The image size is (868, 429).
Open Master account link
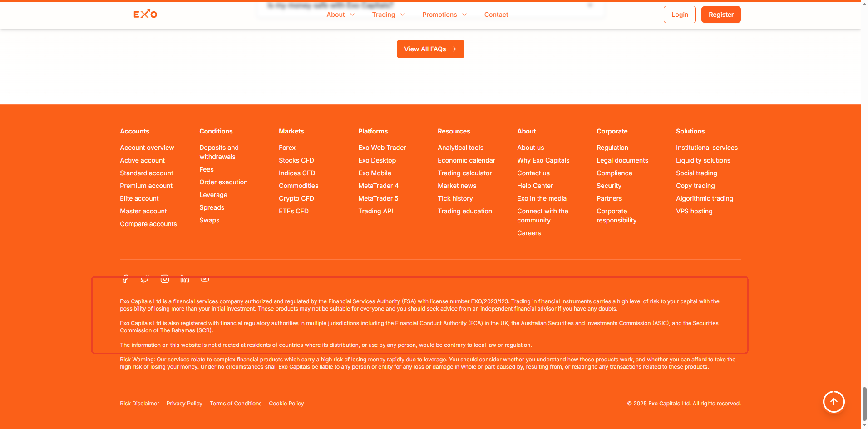pos(143,211)
